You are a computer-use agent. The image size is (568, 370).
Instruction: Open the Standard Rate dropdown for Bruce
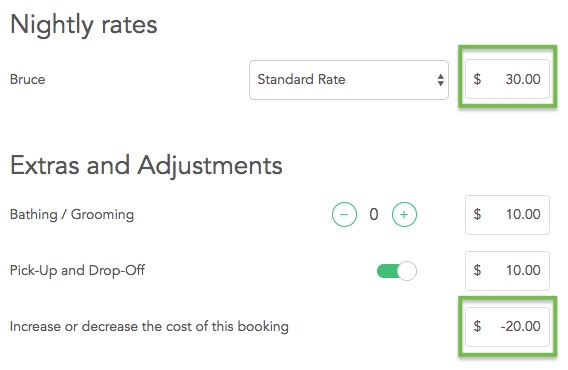click(x=349, y=80)
